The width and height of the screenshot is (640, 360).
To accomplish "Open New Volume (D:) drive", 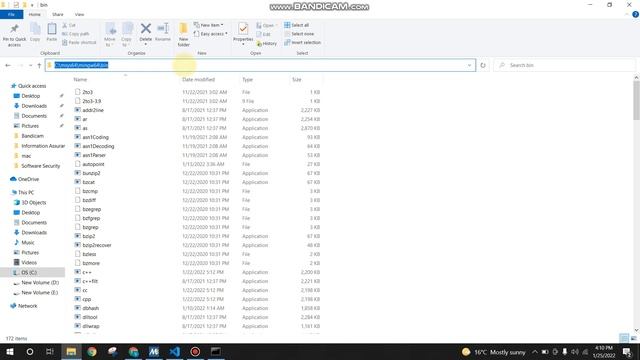I will [x=40, y=283].
